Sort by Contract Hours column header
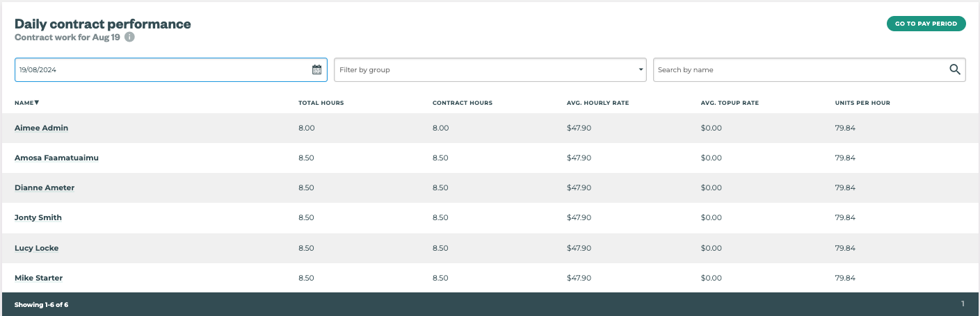Image resolution: width=980 pixels, height=316 pixels. pos(462,103)
